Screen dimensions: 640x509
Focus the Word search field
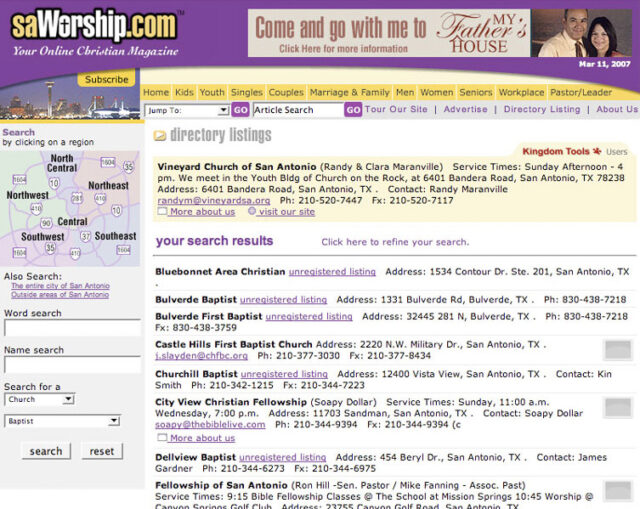click(72, 328)
